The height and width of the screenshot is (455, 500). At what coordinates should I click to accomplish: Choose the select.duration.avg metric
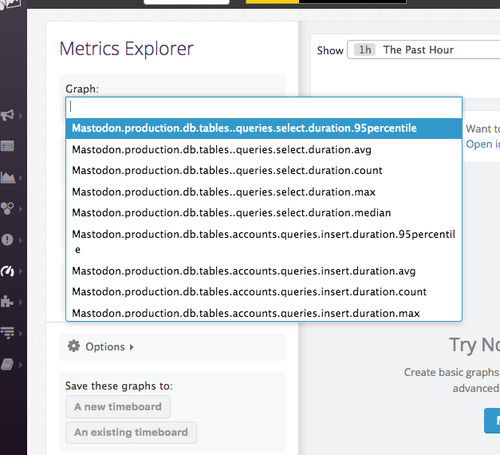click(x=264, y=150)
